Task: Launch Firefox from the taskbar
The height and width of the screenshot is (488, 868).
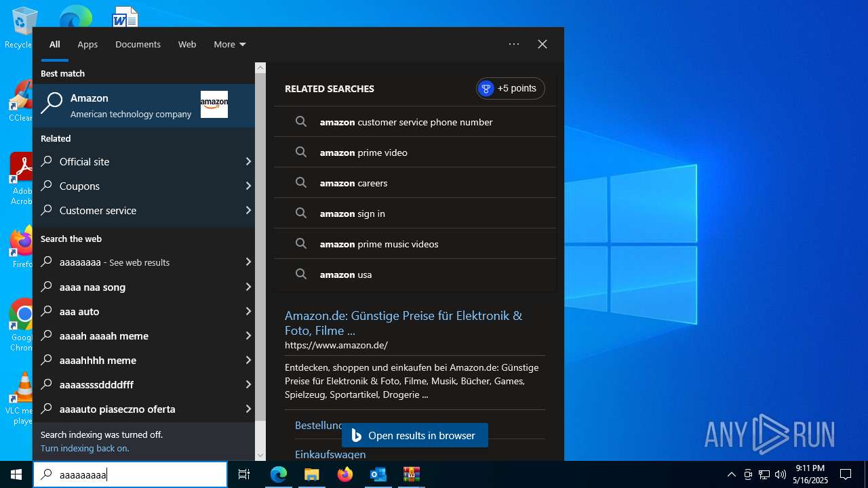Action: 345,474
